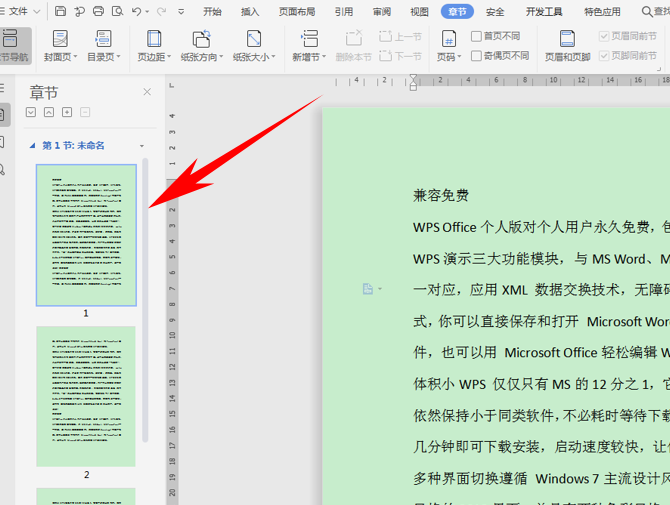670x505 pixels.
Task: Close the 章节 navigation pane
Action: click(x=147, y=92)
